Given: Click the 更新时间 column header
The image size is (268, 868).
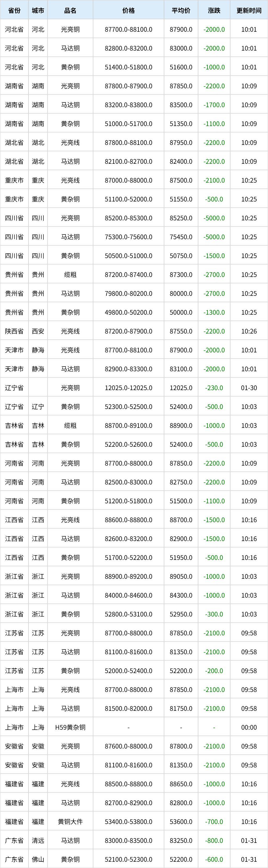Looking at the screenshot, I should click(249, 10).
